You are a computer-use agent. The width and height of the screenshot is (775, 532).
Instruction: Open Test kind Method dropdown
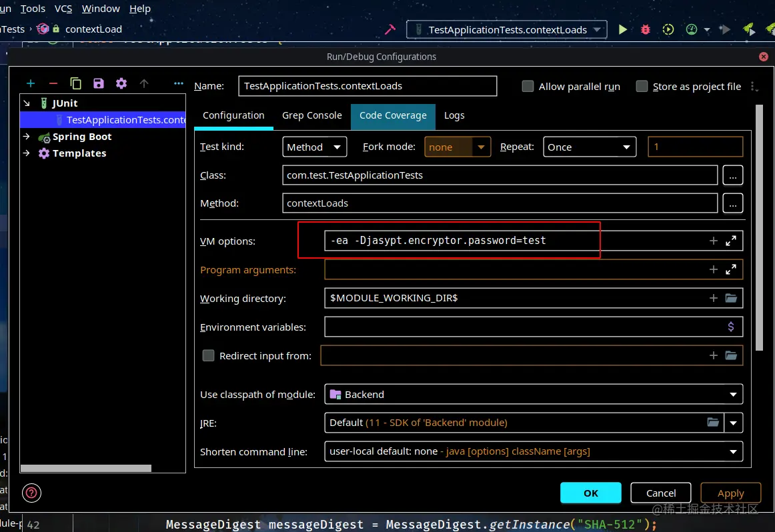click(x=314, y=147)
